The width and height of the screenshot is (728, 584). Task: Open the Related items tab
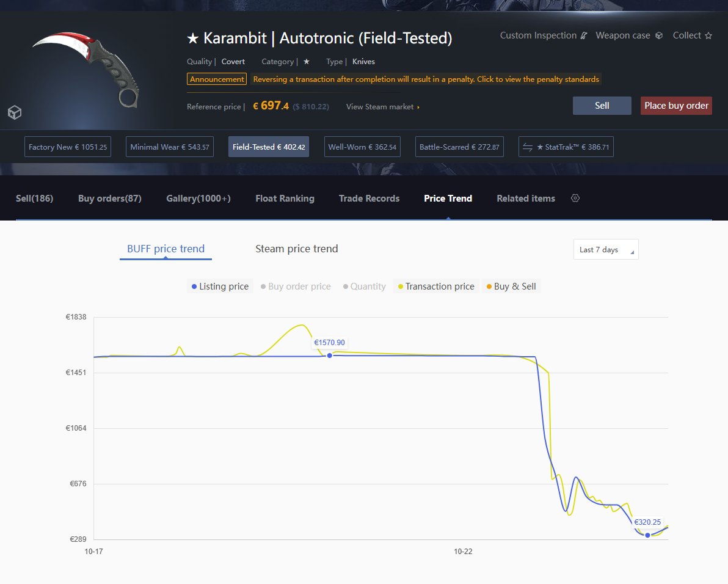tap(526, 198)
